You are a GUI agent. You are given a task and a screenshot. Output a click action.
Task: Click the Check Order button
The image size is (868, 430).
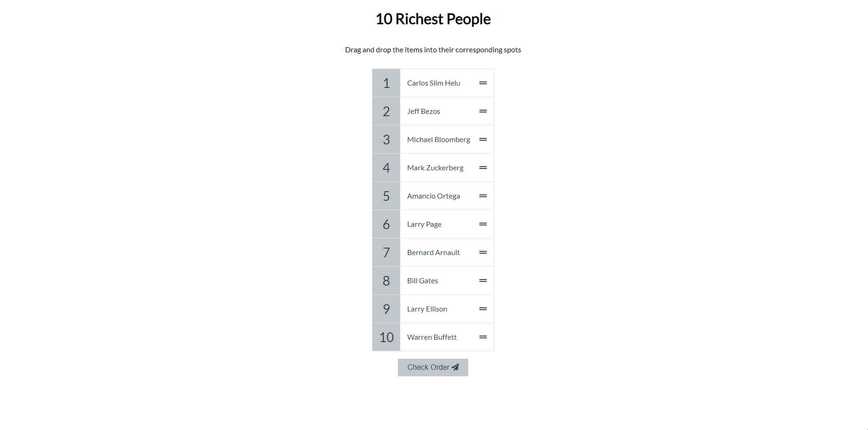[x=433, y=368]
